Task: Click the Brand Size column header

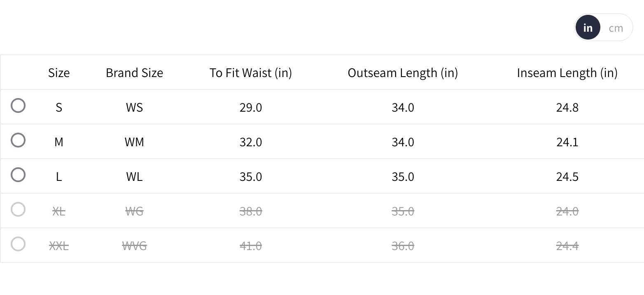Action: tap(134, 73)
